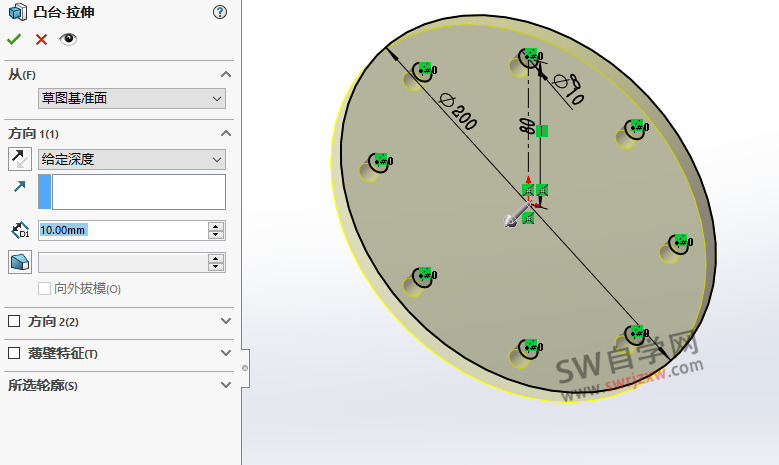Viewport: 779px width, 465px height.
Task: Click the D1 depth icon
Action: [x=20, y=230]
